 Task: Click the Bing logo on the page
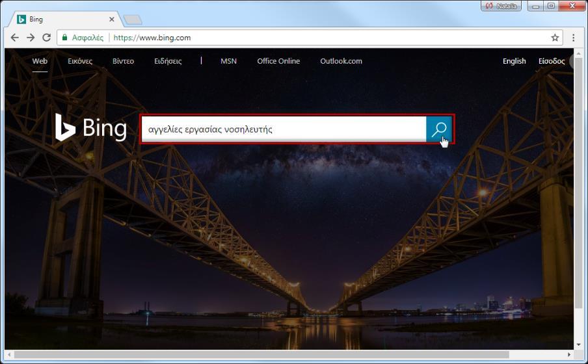coord(91,128)
